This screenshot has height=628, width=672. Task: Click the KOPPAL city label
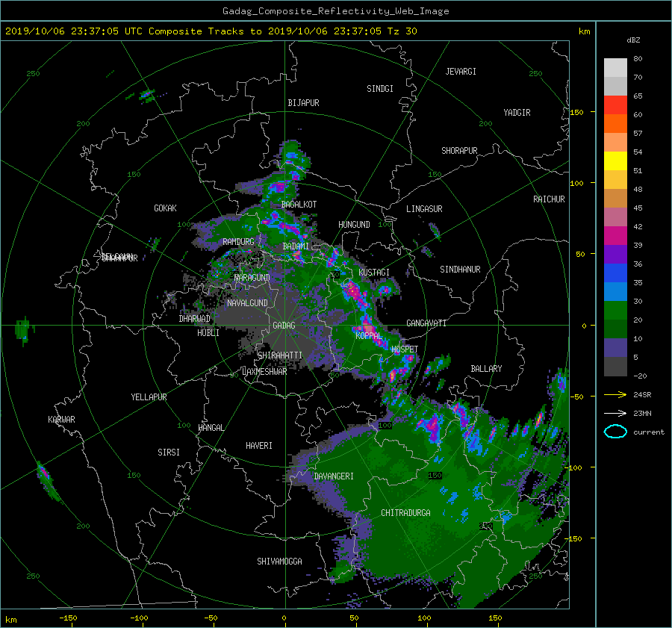(x=369, y=336)
